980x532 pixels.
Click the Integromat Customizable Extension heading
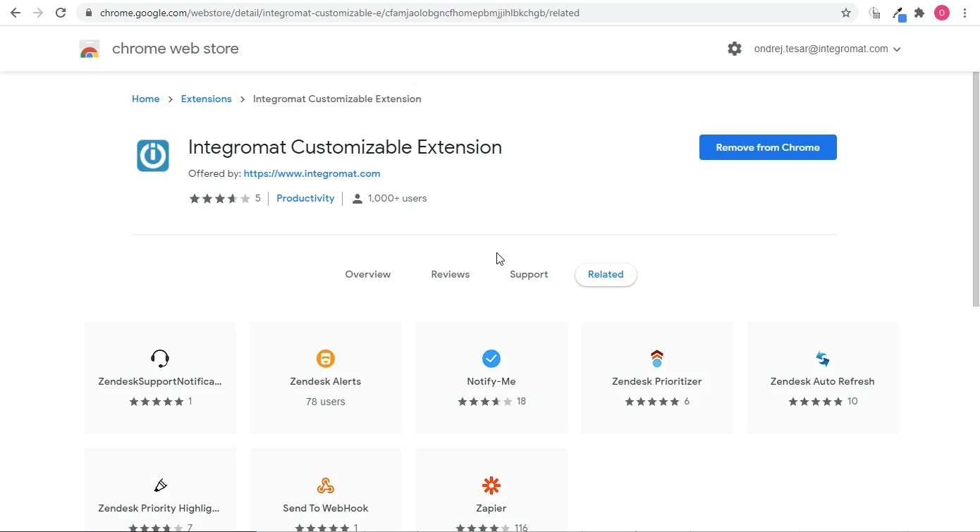[345, 147]
